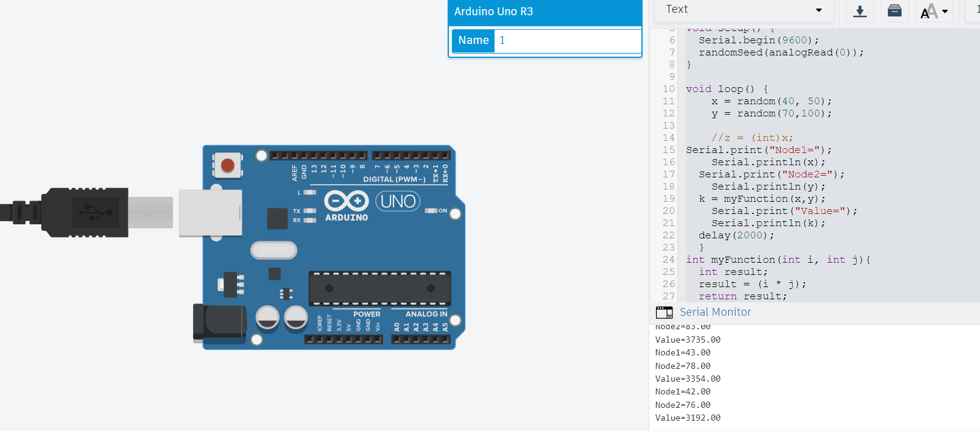This screenshot has height=431, width=980.
Task: Open the Text edit mode dropdown
Action: point(743,10)
